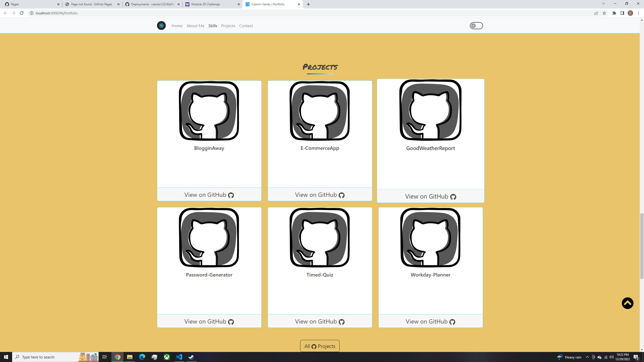Viewport: 644px width, 362px height.
Task: Expand the Chrome profile avatar menu
Action: [630, 13]
